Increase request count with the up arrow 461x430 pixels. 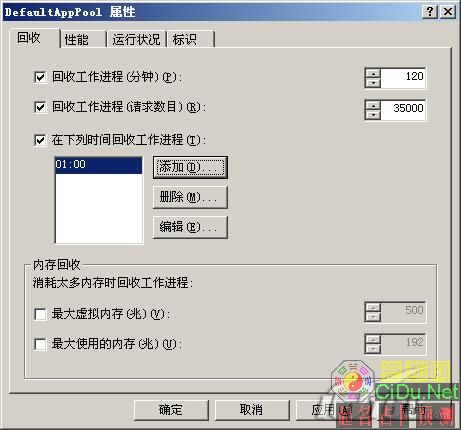tap(373, 106)
